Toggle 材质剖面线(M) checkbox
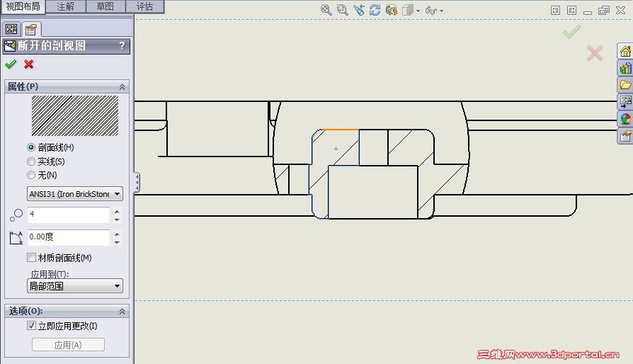Screen dimensions: 633x364 pyautogui.click(x=31, y=258)
